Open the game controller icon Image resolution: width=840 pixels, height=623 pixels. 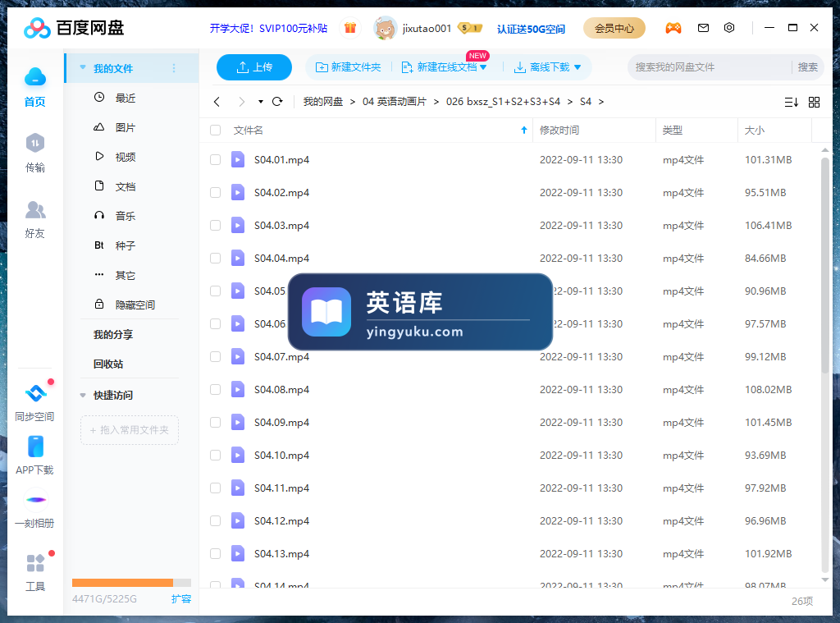point(673,28)
